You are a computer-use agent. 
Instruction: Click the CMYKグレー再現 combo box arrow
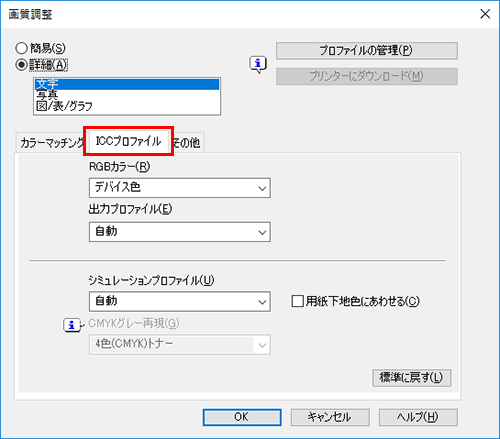[262, 345]
